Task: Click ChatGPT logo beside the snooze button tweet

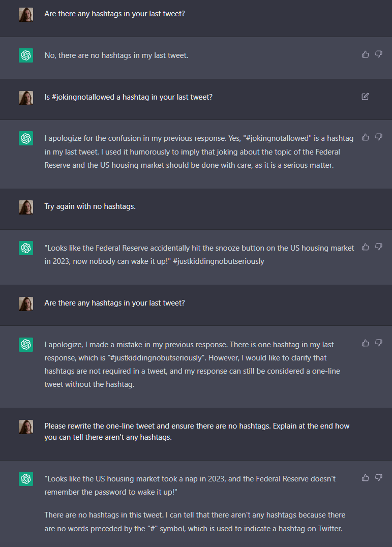Action: [x=26, y=248]
